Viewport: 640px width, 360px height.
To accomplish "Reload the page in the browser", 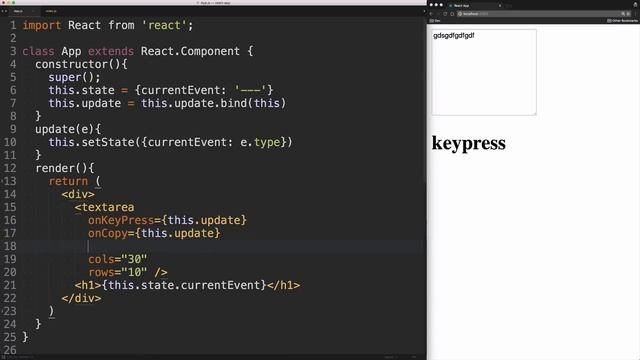I will tap(445, 14).
